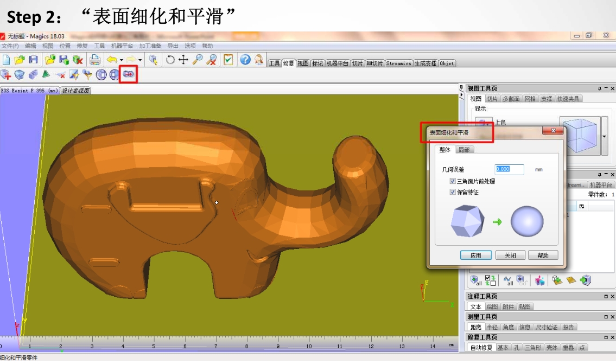Image resolution: width=616 pixels, height=364 pixels.
Task: Select the Pan (move arrows) tool
Action: tap(183, 60)
